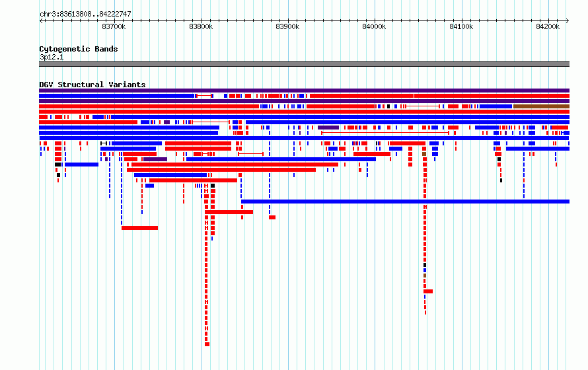The height and width of the screenshot is (370, 588).
Task: Select the red line-connected variant near 83860k
Action: pos(251,154)
